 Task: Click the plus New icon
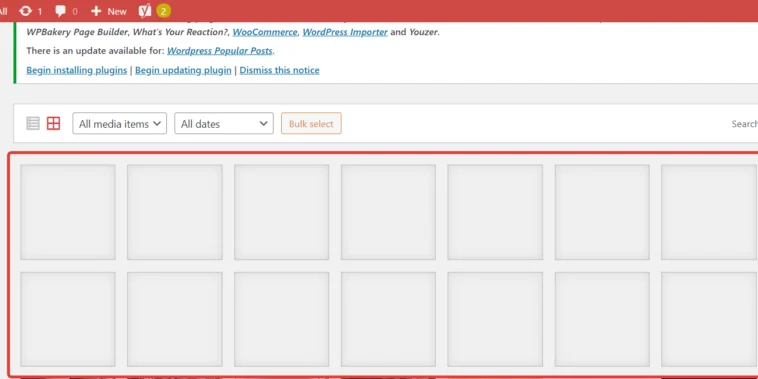pyautogui.click(x=96, y=11)
